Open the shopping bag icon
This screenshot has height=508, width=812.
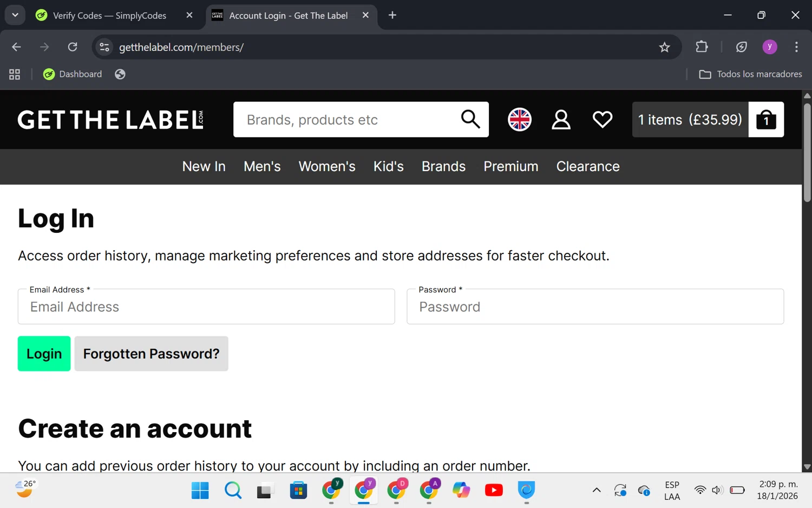[765, 120]
